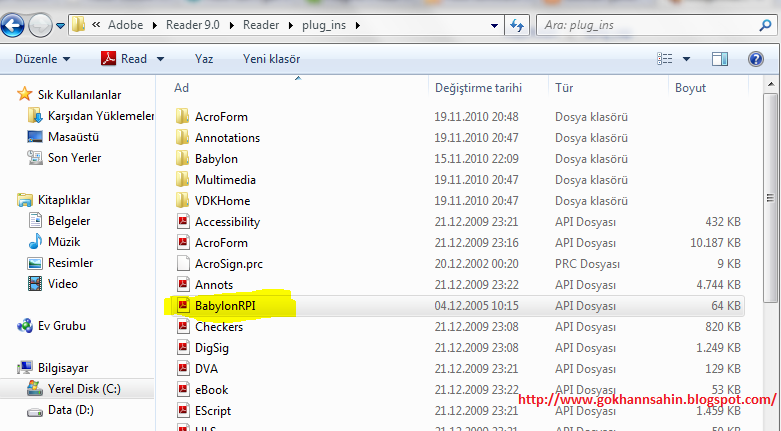
Task: Select the AcroSign.prc file icon
Action: [x=183, y=263]
